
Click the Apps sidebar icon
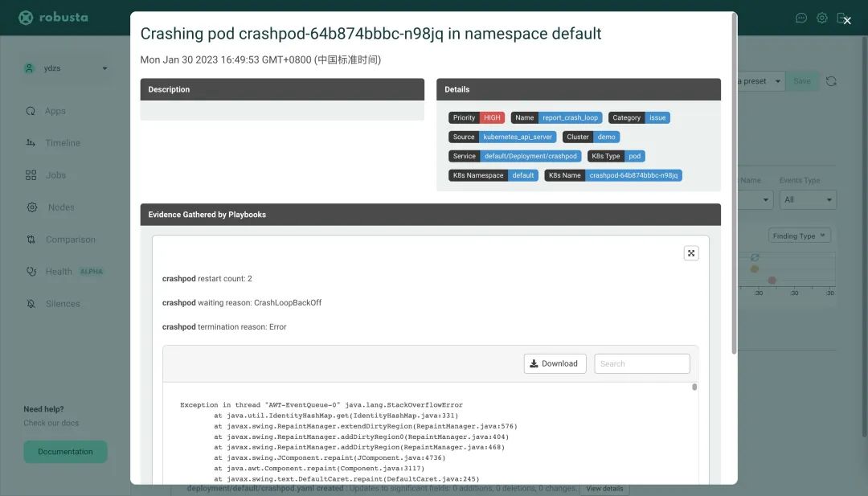(x=31, y=111)
